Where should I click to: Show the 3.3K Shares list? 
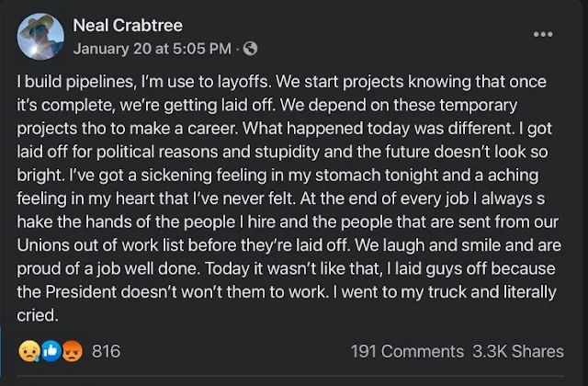pos(521,351)
